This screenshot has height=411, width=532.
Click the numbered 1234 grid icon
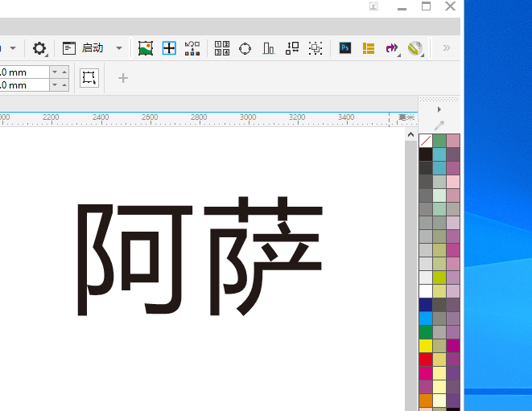point(222,48)
